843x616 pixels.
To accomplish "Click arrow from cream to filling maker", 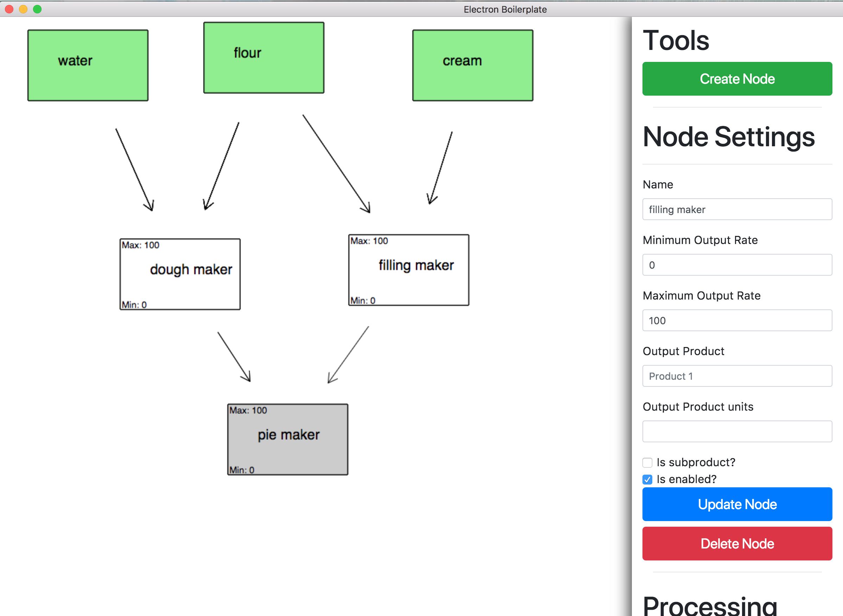I will (441, 168).
